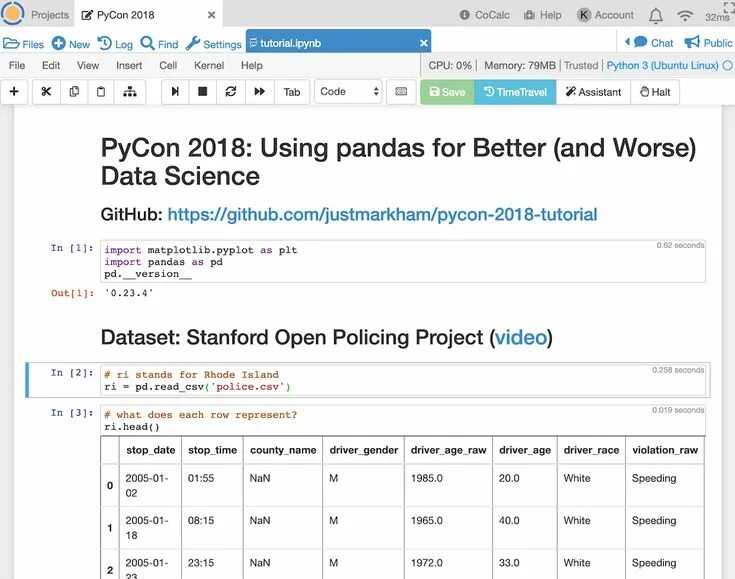The width and height of the screenshot is (735, 579).
Task: Click the stop_date column header
Action: (150, 450)
